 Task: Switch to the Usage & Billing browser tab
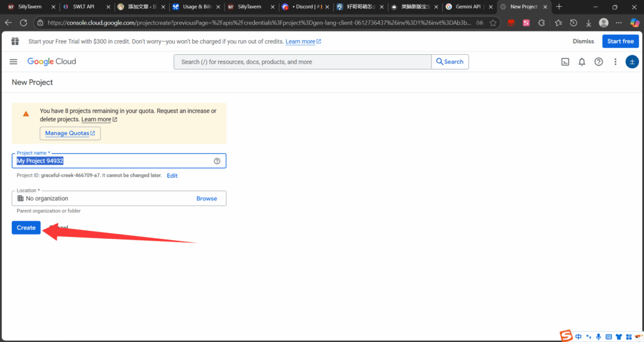coord(196,7)
